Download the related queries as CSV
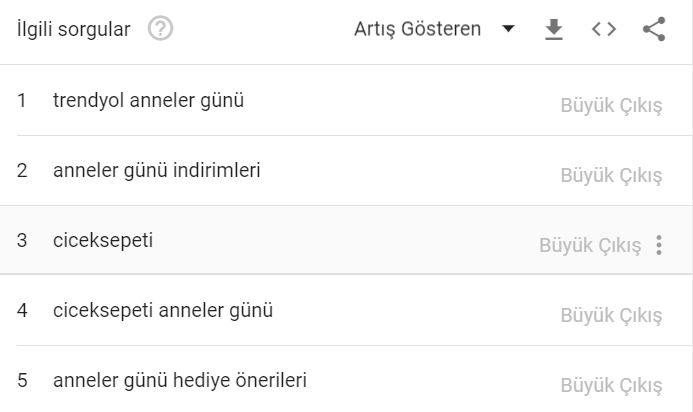This screenshot has height=412, width=693. click(553, 29)
